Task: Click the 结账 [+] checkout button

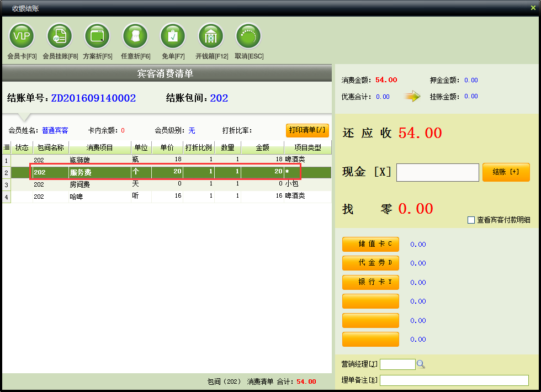Action: point(506,172)
